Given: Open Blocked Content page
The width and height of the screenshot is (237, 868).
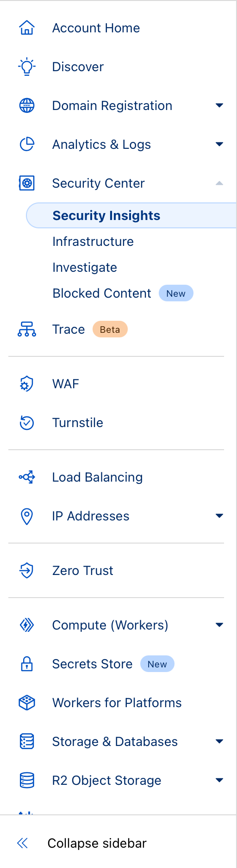Looking at the screenshot, I should click(102, 293).
